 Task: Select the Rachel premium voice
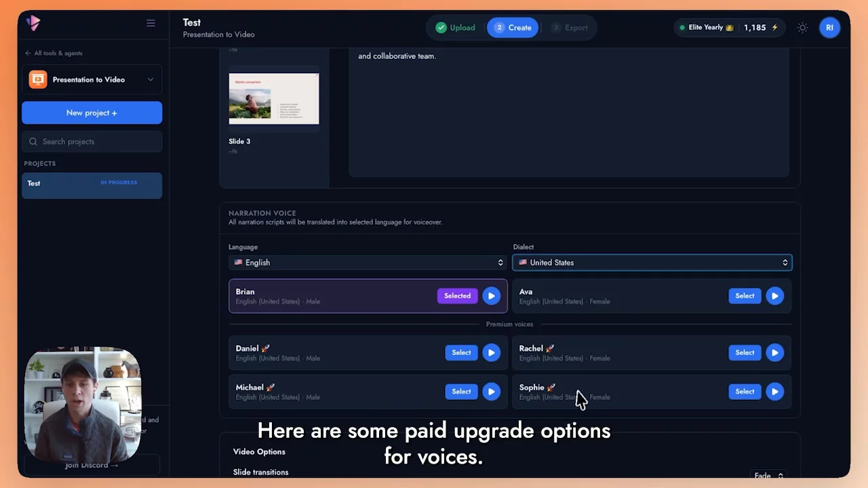pos(745,352)
